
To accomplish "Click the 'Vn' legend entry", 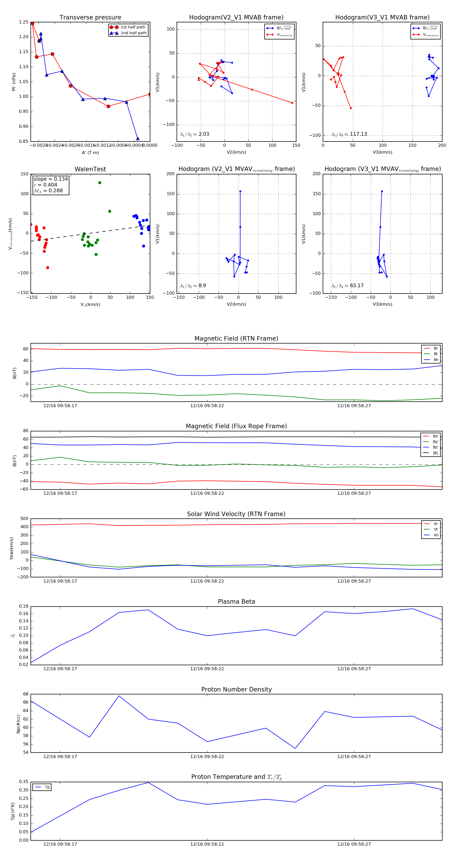I will (431, 535).
